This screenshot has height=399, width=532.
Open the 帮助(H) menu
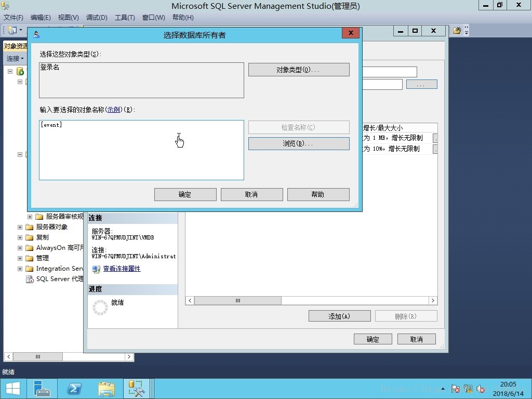point(183,18)
